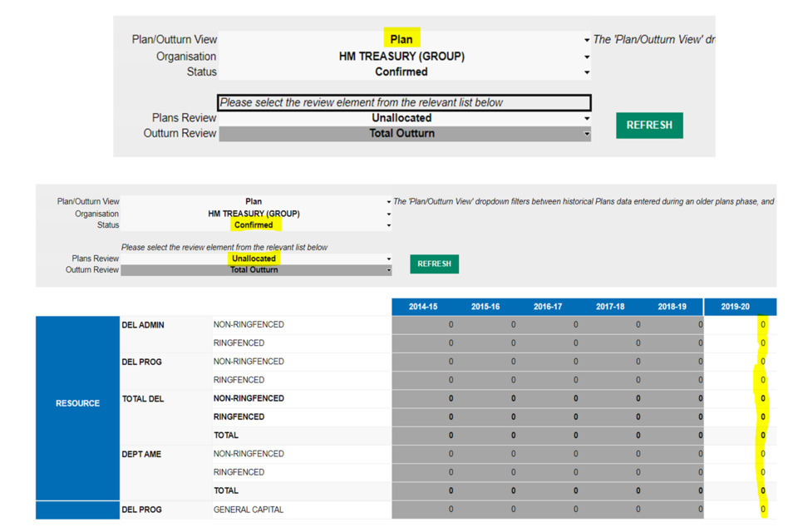Open upper Plans Review dropdown showing Unallocated
798x532 pixels.
[x=586, y=118]
